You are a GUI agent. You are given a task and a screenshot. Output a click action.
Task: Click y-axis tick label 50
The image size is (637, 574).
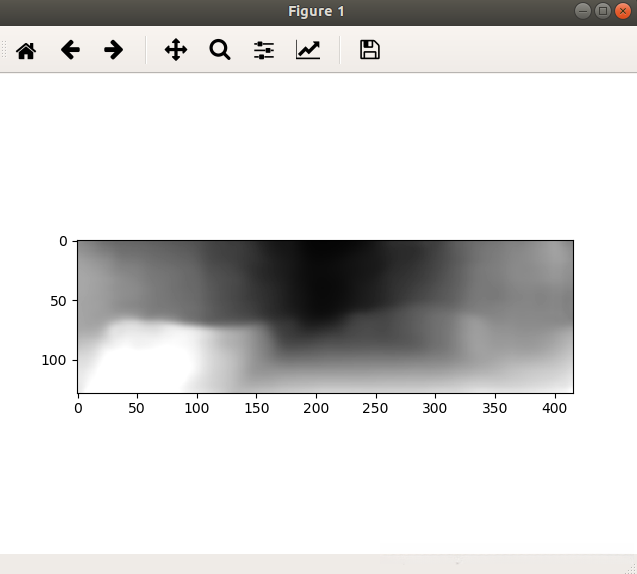click(x=58, y=301)
